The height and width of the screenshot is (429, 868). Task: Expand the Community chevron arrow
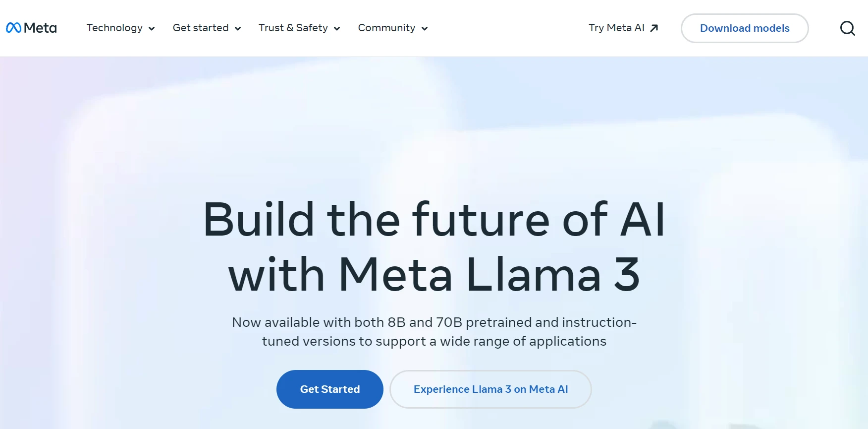click(425, 29)
